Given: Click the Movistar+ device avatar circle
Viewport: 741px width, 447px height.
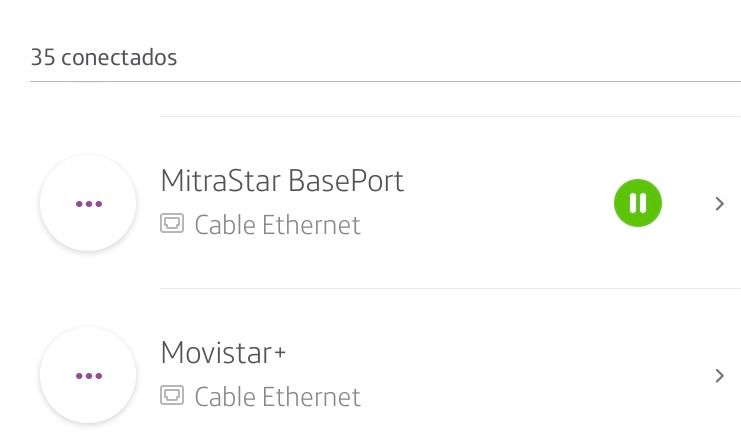Looking at the screenshot, I should point(88,375).
